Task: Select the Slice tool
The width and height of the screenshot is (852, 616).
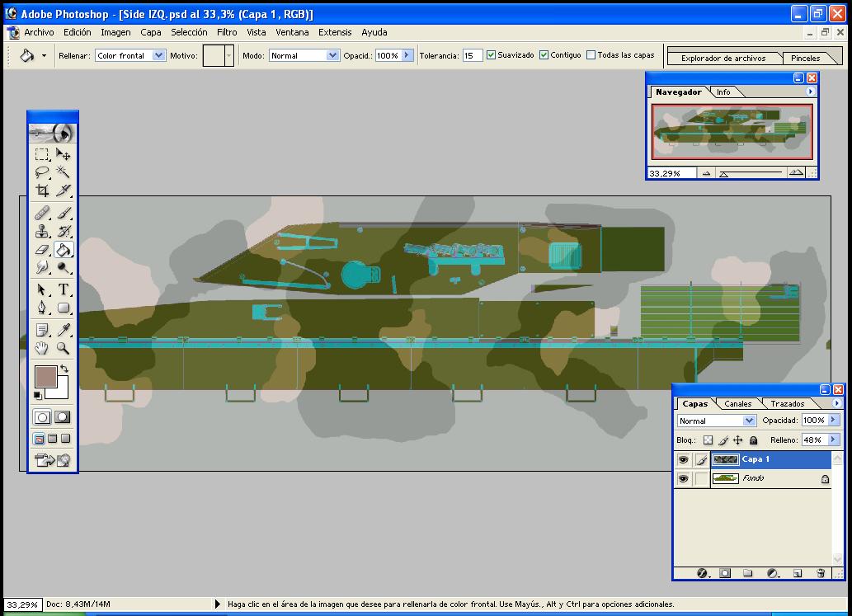Action: coord(63,190)
